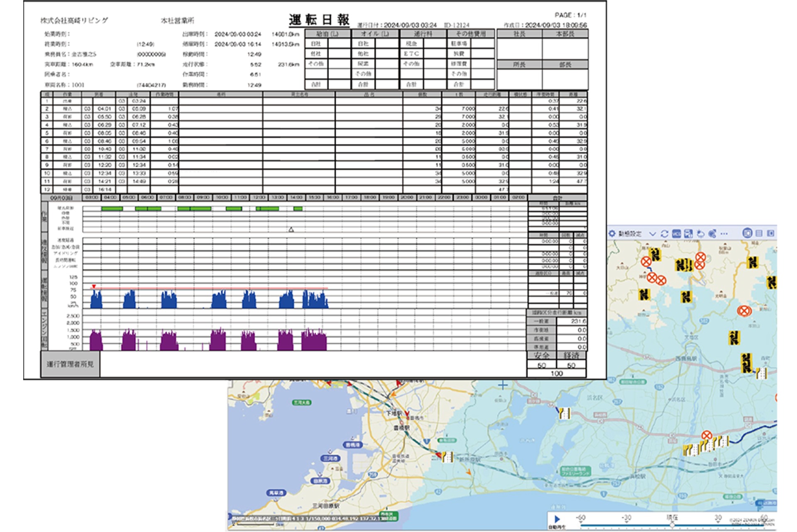Toggle the VICS traffic info icon
This screenshot has height=532, width=797.
point(676,234)
